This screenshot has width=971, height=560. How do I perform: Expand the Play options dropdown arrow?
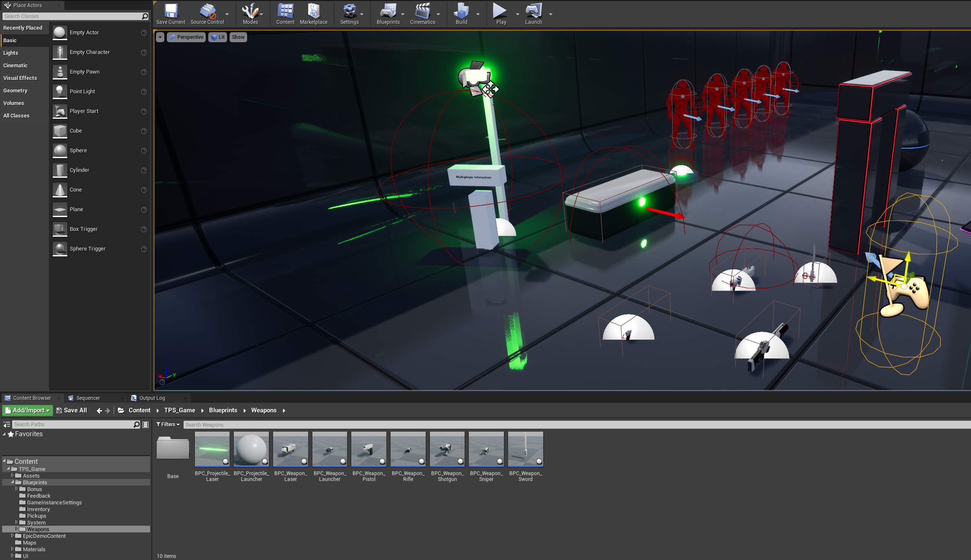tap(517, 14)
